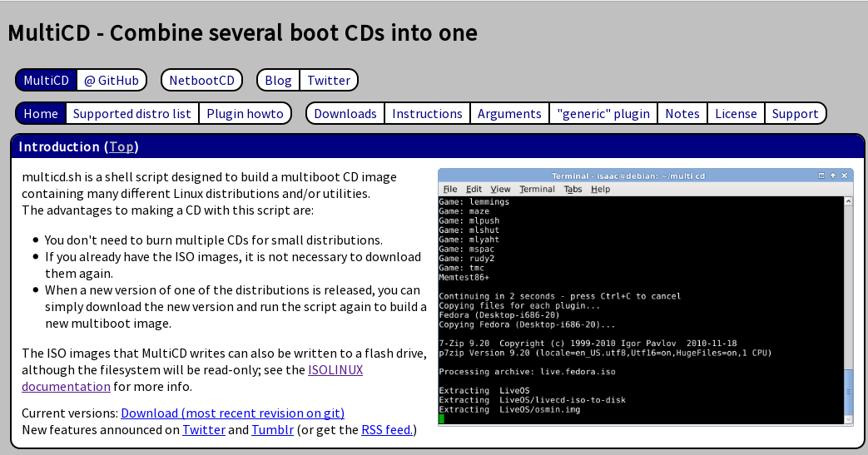Click text 'Continuing in 2 seconds' in terminal
Viewport: 868px width, 455px height.
pyautogui.click(x=497, y=296)
